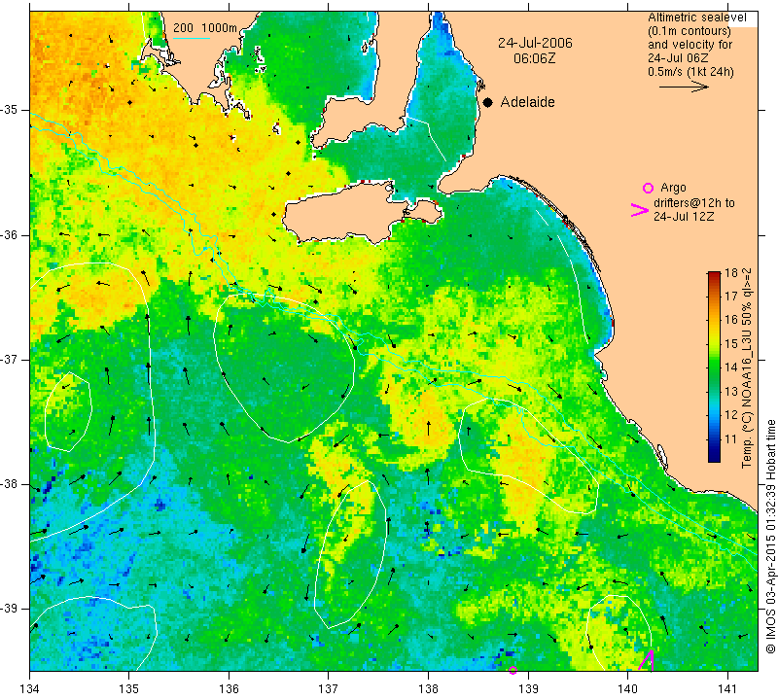Screen dimensions: 778x700
Task: Click the temperature color bar
Action: click(714, 367)
